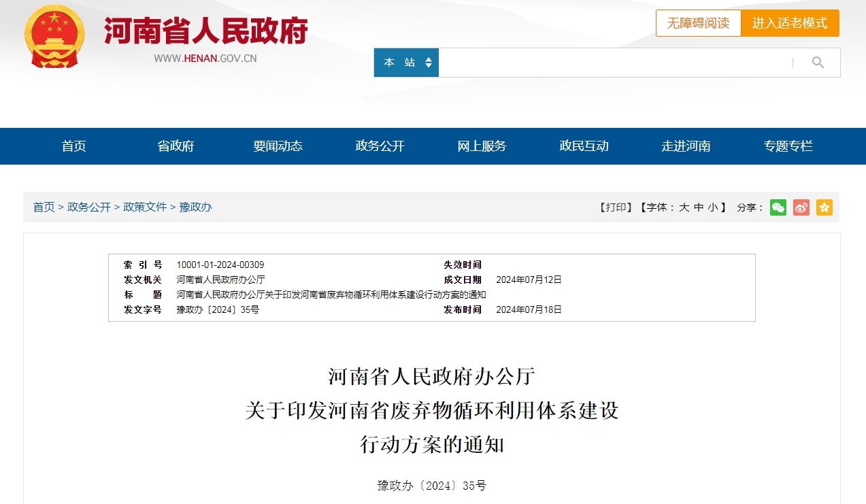Click the search magnifier icon
Image resolution: width=866 pixels, height=504 pixels.
click(817, 62)
